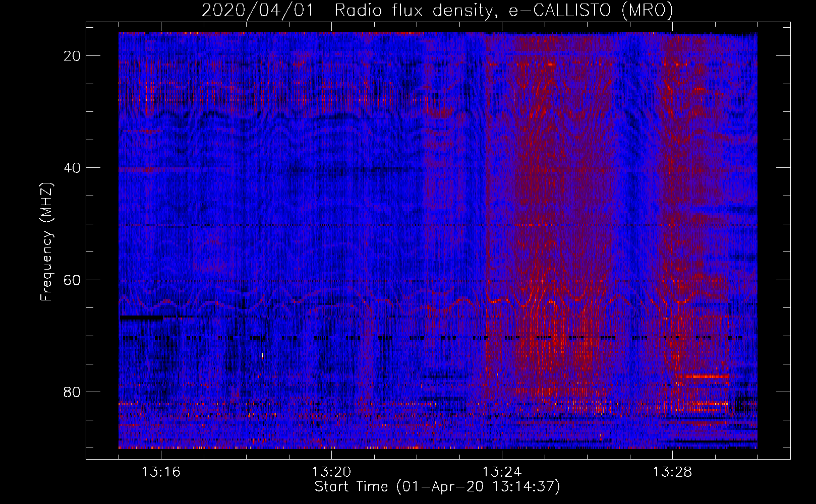Click the 40 frequency tick label
Viewport: 816px width, 504px height.
(72, 168)
